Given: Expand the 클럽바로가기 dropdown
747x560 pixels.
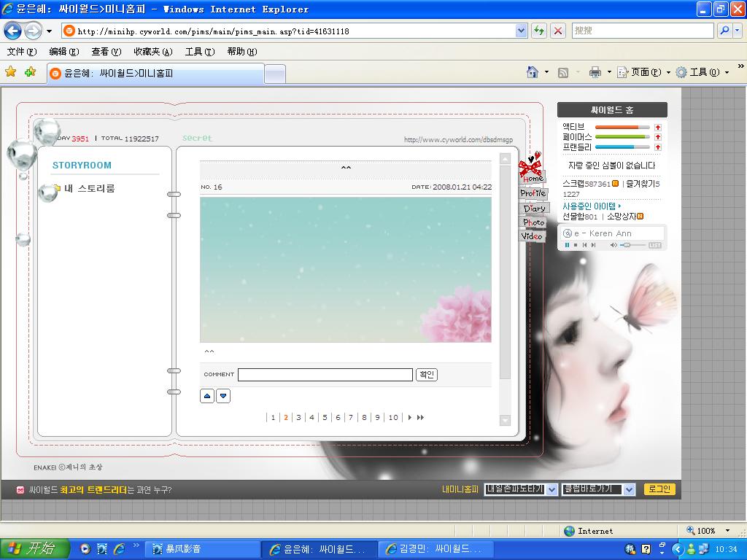Looking at the screenshot, I should [x=630, y=489].
